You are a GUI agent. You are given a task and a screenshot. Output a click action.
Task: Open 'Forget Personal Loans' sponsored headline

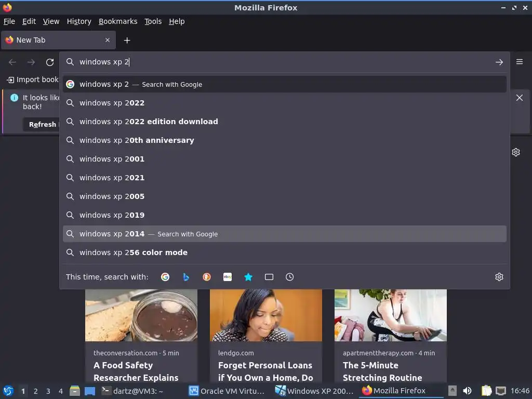[x=265, y=371]
